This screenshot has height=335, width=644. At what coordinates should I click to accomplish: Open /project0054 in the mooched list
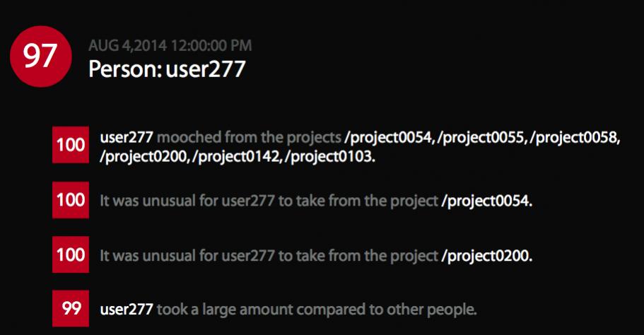tap(389, 138)
